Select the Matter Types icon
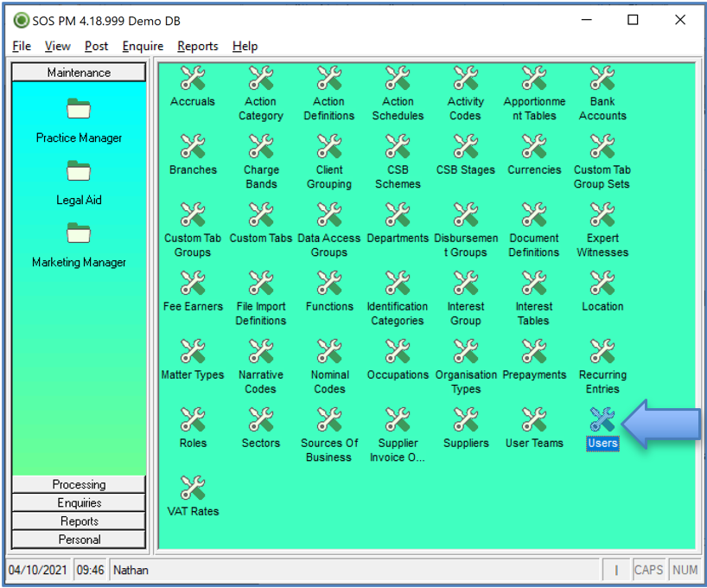This screenshot has width=707, height=588. coord(192,353)
